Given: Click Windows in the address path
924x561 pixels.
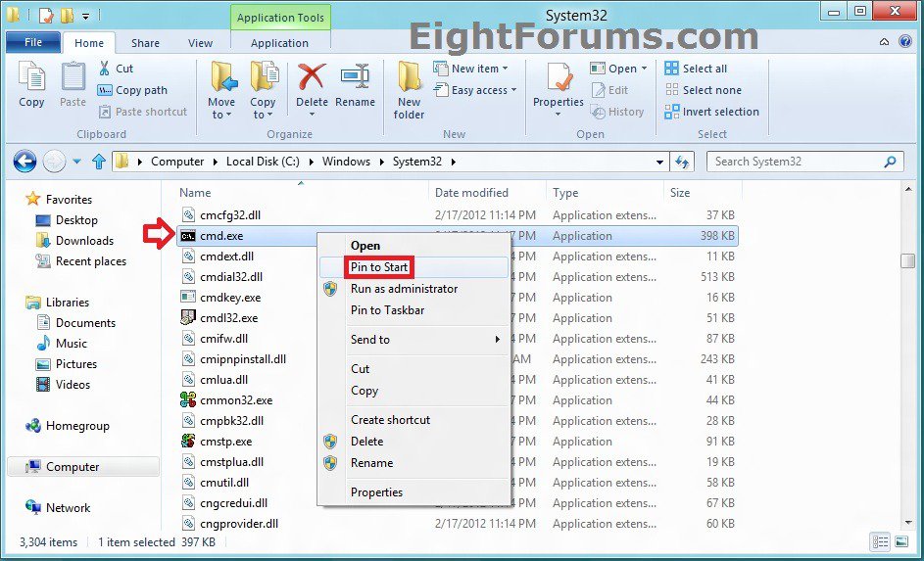Looking at the screenshot, I should tap(346, 162).
